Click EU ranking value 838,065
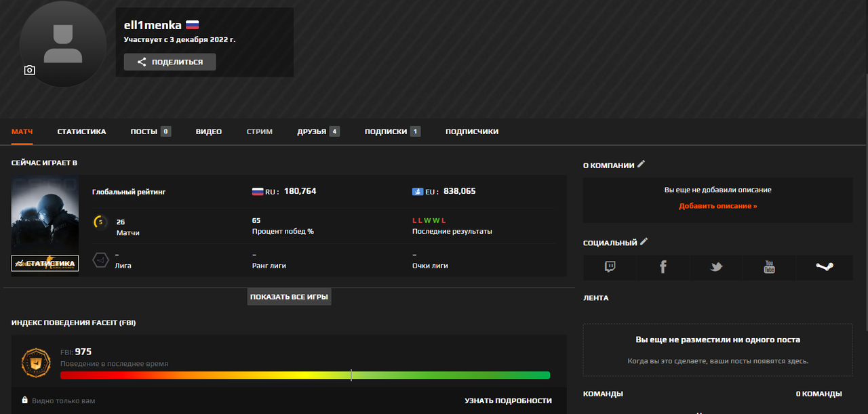The width and height of the screenshot is (868, 414). click(x=460, y=191)
